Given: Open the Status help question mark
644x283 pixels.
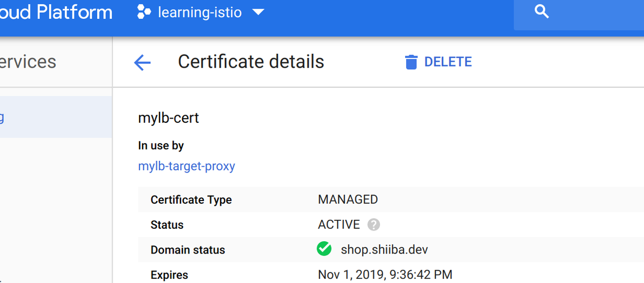Looking at the screenshot, I should tap(374, 225).
